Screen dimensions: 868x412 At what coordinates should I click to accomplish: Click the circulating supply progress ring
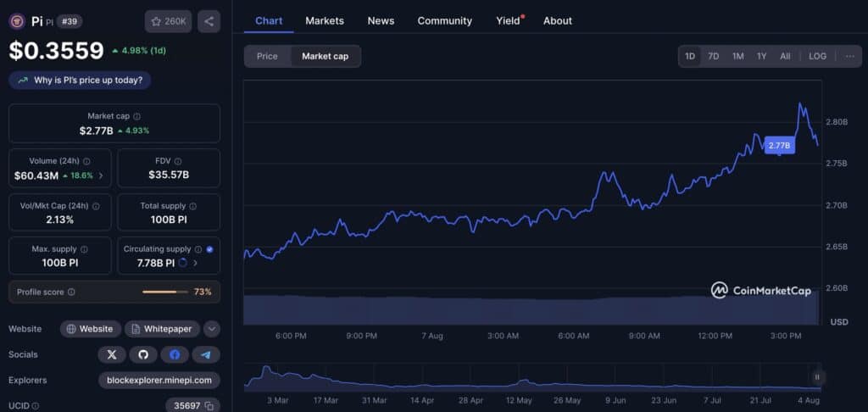coord(183,263)
